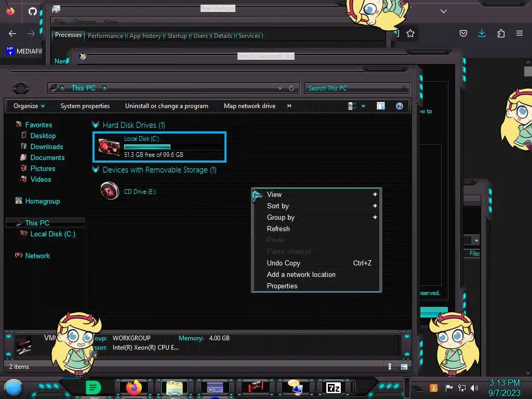Launch the green notes app in taskbar
The image size is (532, 399).
tap(93, 388)
